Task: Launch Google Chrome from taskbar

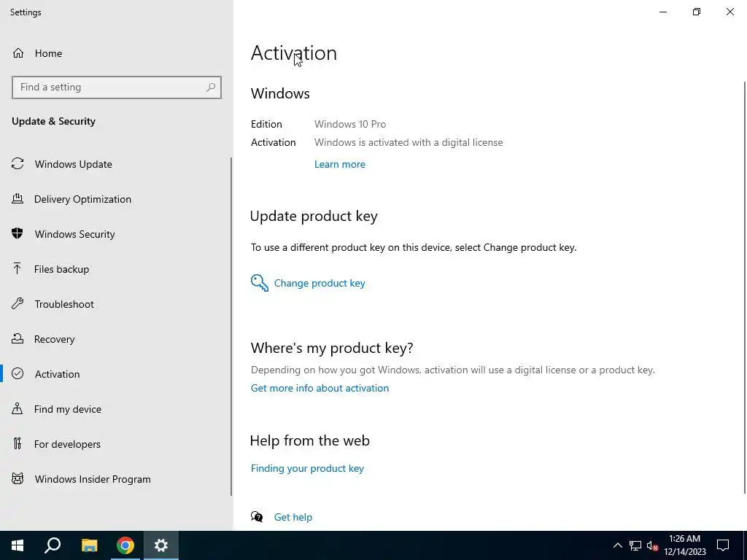Action: coord(125,545)
